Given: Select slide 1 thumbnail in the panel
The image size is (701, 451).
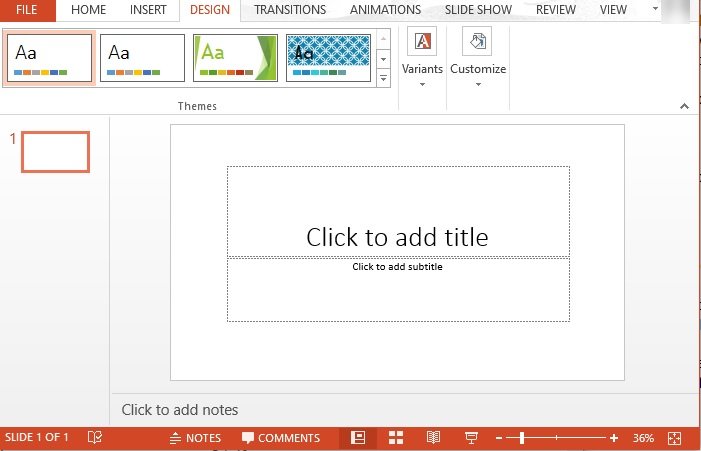Looking at the screenshot, I should 55,152.
